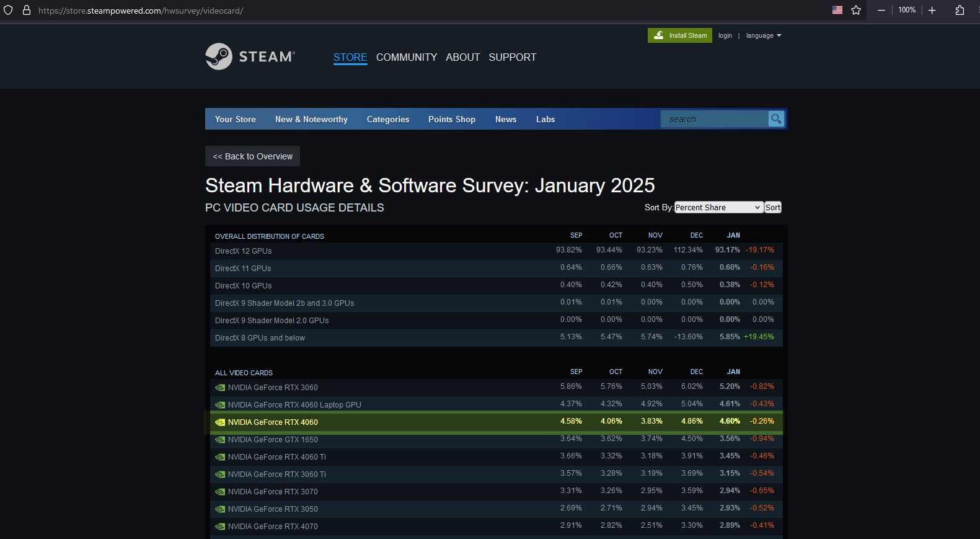The image size is (980, 539).
Task: Open the New & Noteworthy tab
Action: coord(311,119)
